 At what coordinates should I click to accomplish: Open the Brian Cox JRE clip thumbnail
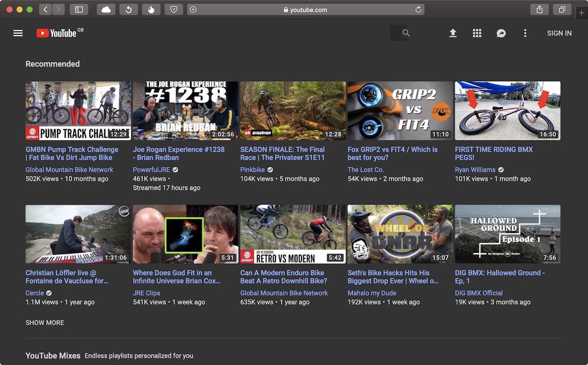click(185, 234)
